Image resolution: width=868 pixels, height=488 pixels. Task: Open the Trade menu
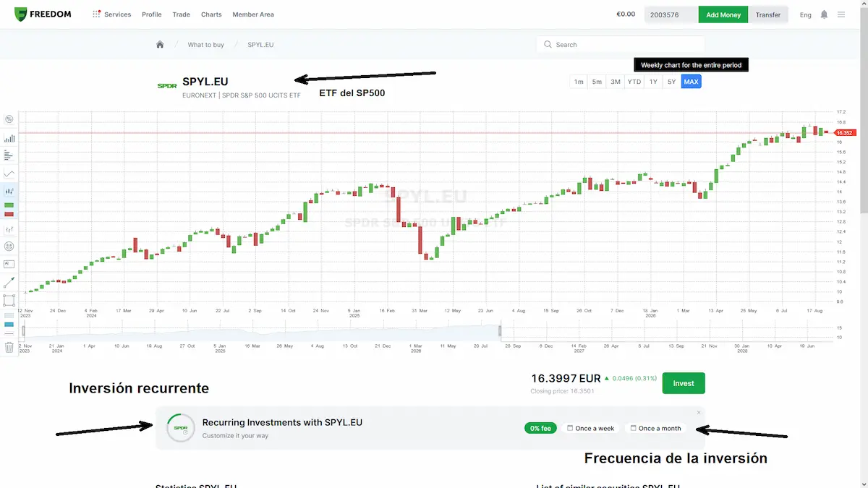182,14
